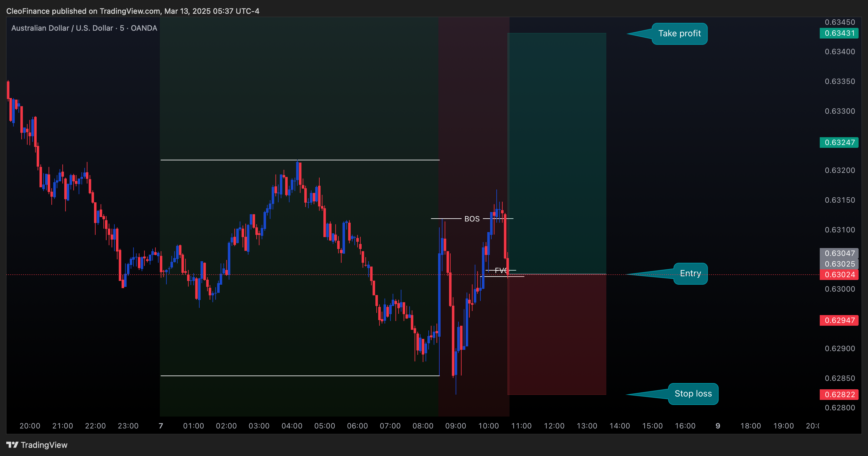868x456 pixels.
Task: Click the Stop loss callout label
Action: (693, 394)
